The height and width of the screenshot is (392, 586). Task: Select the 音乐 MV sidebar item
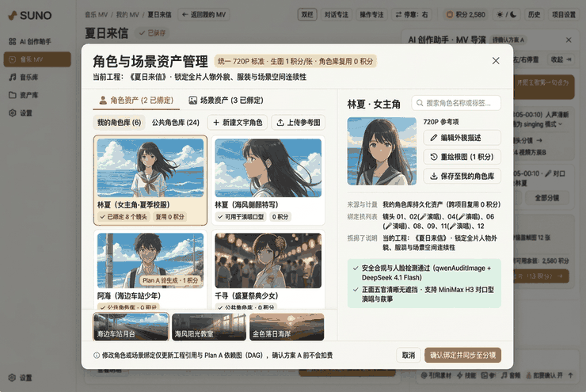click(x=36, y=59)
